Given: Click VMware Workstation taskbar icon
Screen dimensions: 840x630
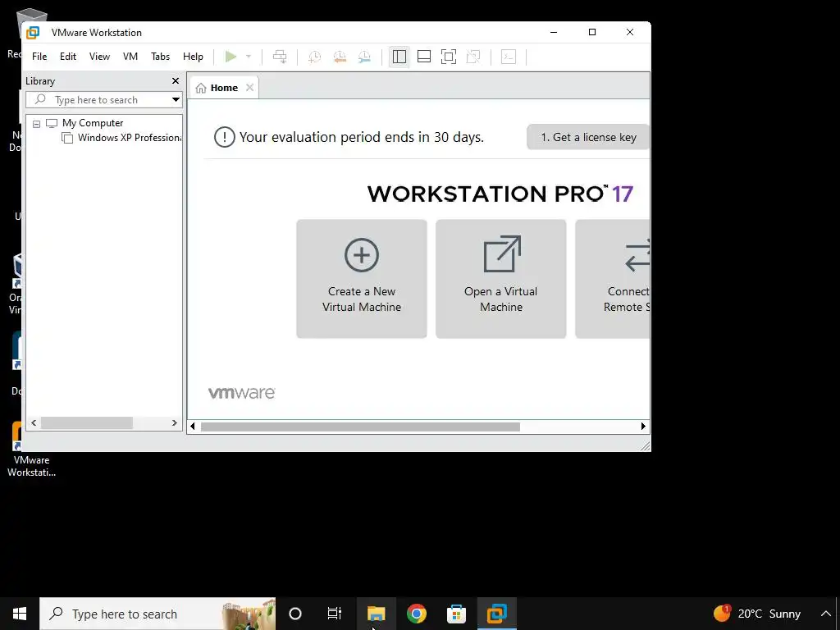Looking at the screenshot, I should (x=496, y=614).
